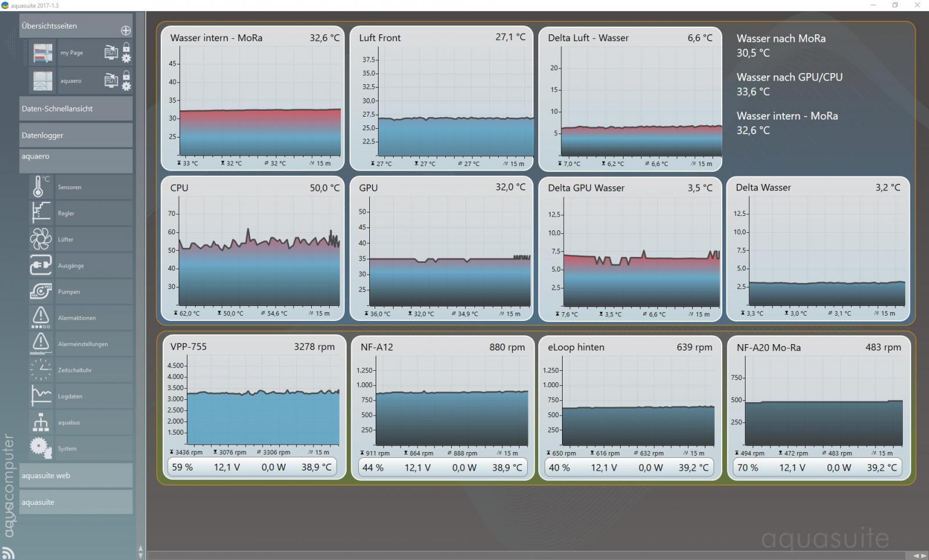This screenshot has width=929, height=560.
Task: Click the NF-A12 fan rpm chart
Action: 443,407
